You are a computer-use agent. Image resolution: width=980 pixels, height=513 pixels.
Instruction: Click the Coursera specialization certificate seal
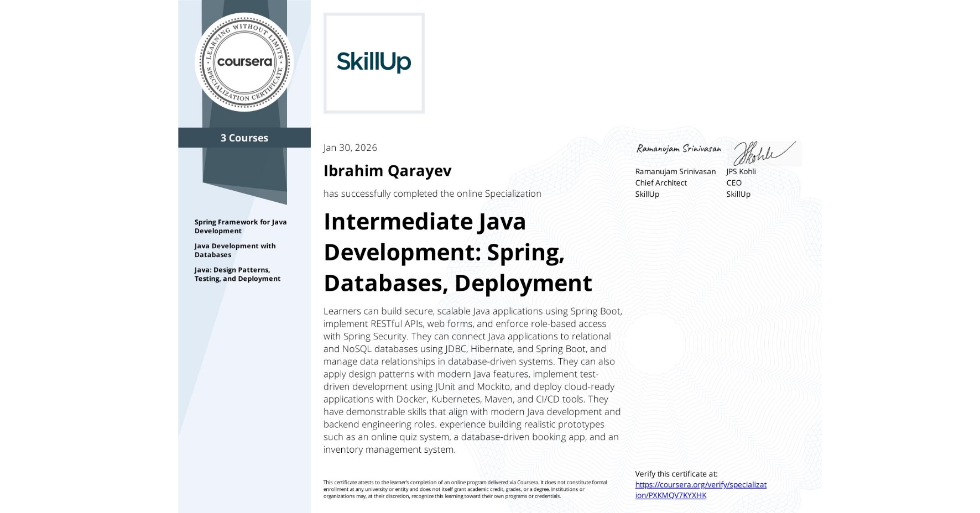click(244, 61)
